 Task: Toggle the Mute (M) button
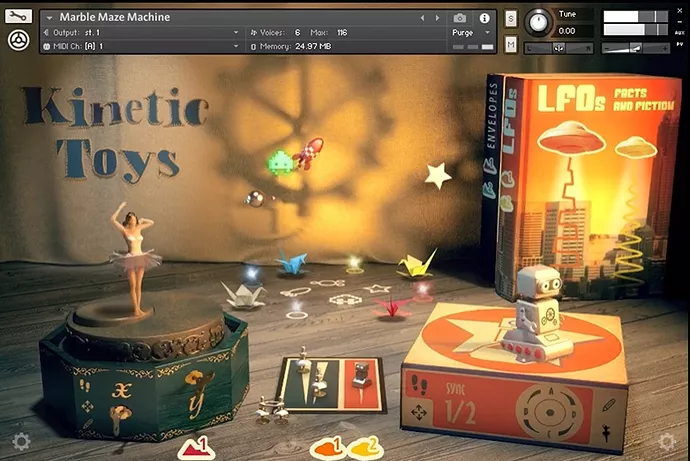coord(512,45)
